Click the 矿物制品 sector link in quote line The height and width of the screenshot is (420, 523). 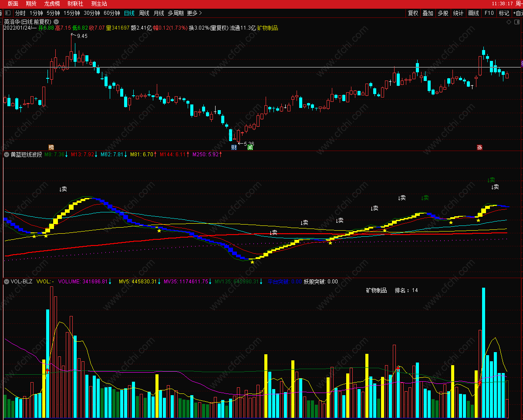click(x=268, y=28)
